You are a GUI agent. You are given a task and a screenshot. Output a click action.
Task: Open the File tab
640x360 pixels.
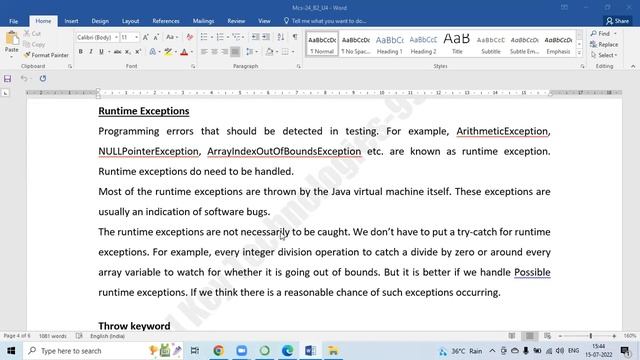pos(13,21)
